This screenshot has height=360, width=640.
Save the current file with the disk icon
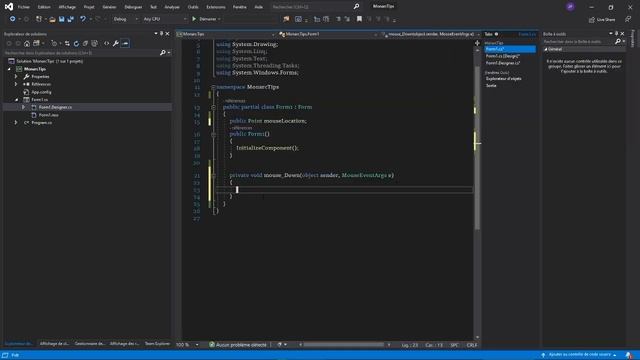click(x=62, y=19)
